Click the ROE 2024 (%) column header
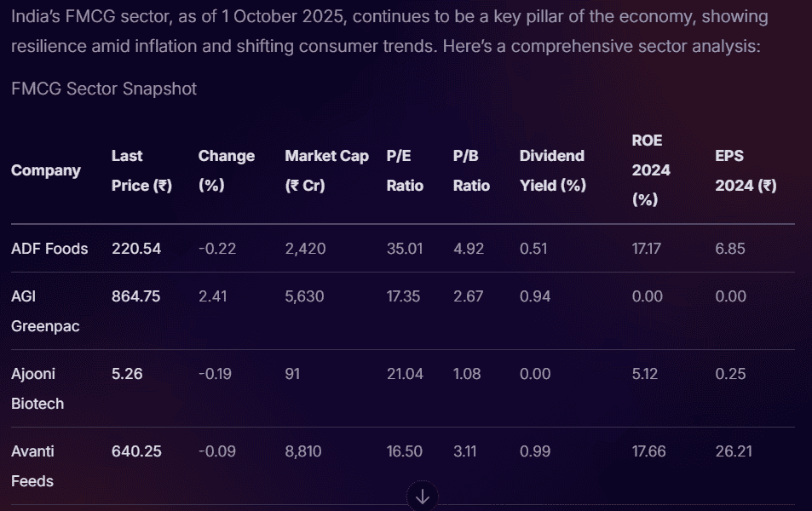Viewport: 812px width, 511px height. coord(651,170)
